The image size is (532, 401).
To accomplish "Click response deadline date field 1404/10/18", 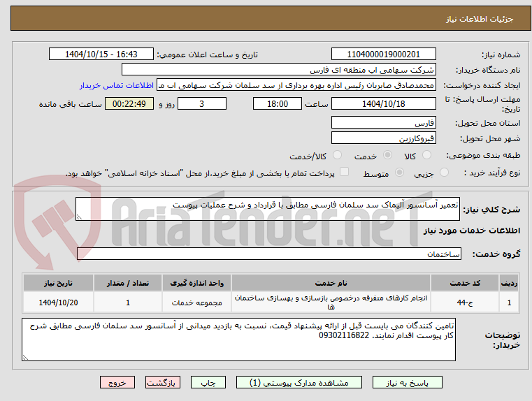I will tap(383, 103).
